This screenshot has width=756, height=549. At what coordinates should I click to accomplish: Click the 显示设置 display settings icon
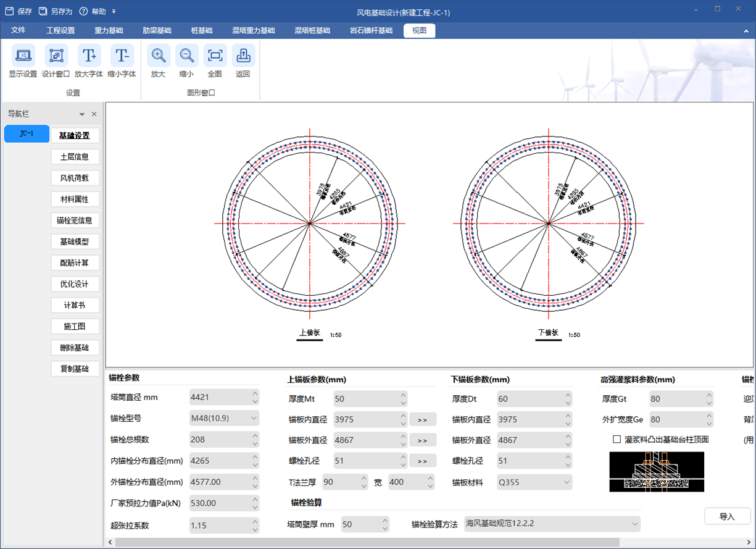23,56
